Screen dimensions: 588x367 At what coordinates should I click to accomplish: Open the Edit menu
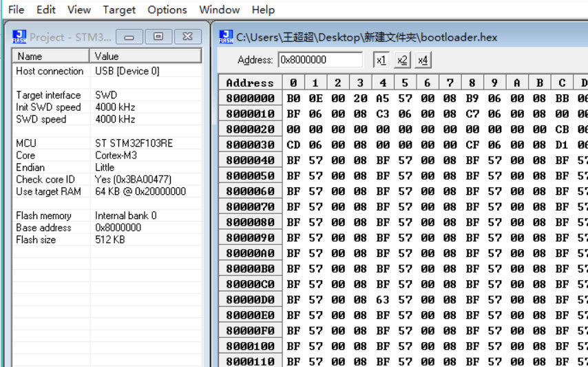(45, 10)
